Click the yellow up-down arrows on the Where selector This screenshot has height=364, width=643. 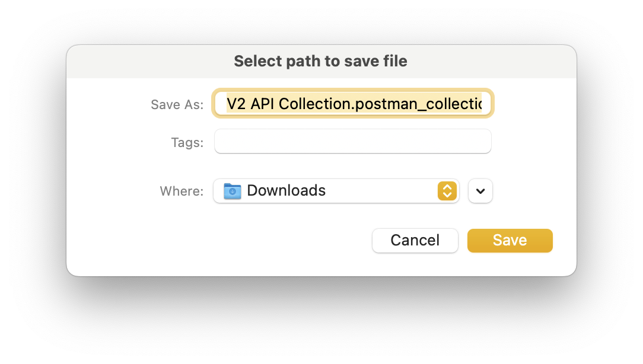(x=447, y=191)
